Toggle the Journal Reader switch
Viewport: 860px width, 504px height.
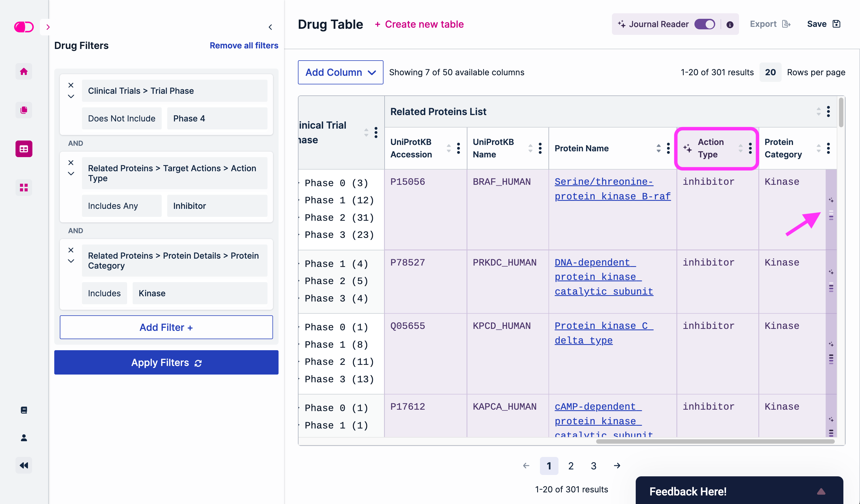pos(704,24)
